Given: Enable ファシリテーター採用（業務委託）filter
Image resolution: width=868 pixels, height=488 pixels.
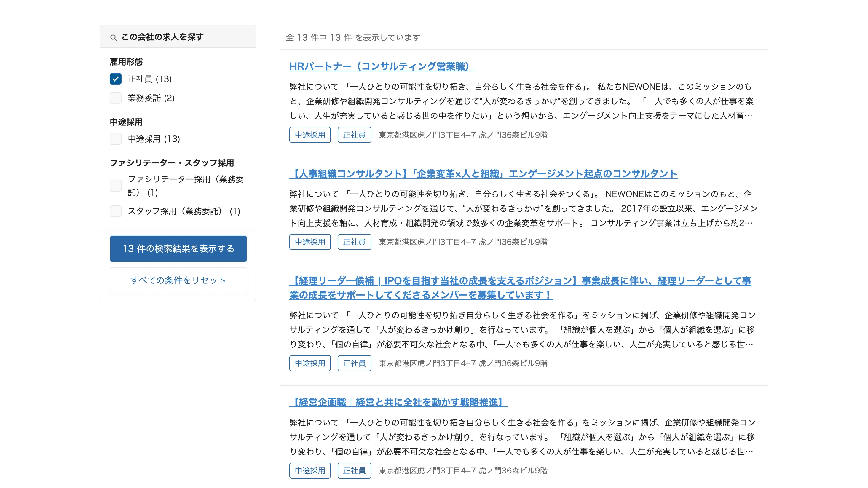Looking at the screenshot, I should 116,186.
